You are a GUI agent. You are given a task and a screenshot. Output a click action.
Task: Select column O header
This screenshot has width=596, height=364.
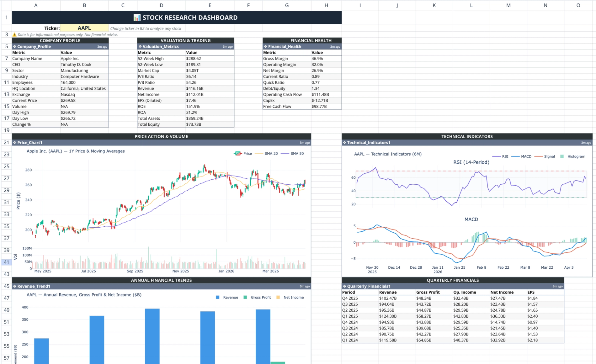point(578,5)
